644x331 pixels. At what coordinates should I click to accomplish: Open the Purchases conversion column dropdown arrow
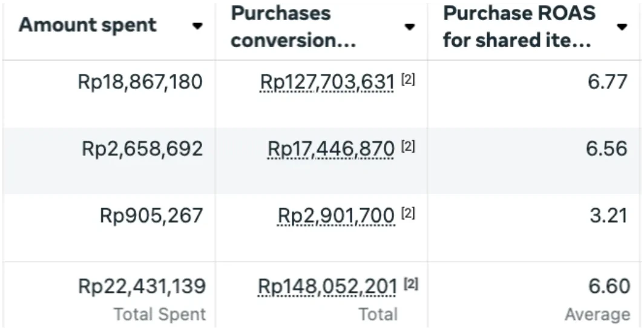[x=410, y=27]
